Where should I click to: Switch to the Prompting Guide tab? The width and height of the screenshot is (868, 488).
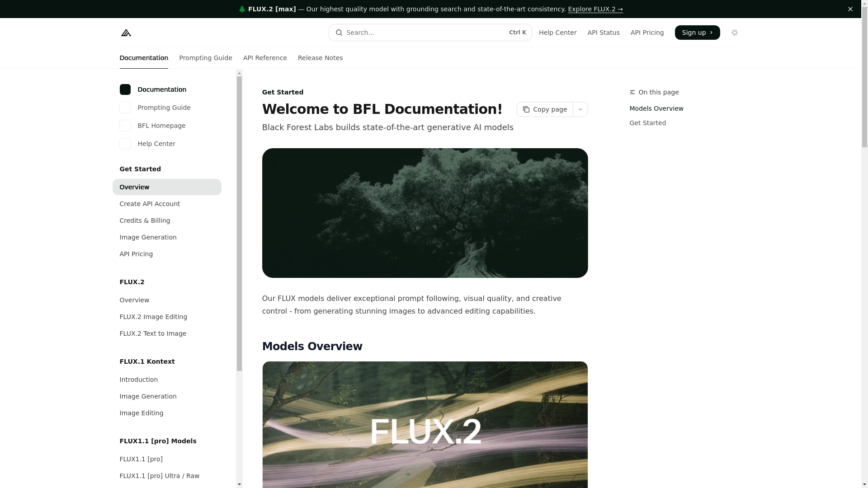point(206,58)
